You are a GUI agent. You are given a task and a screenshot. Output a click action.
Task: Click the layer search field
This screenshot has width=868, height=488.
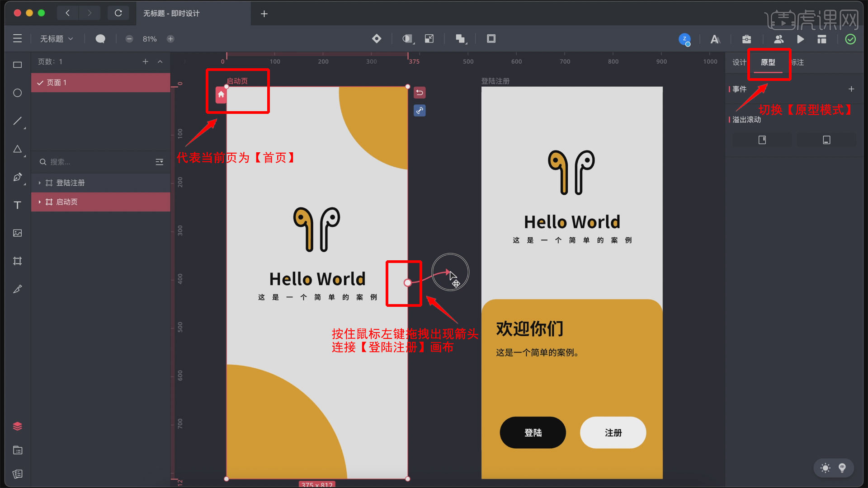click(95, 162)
